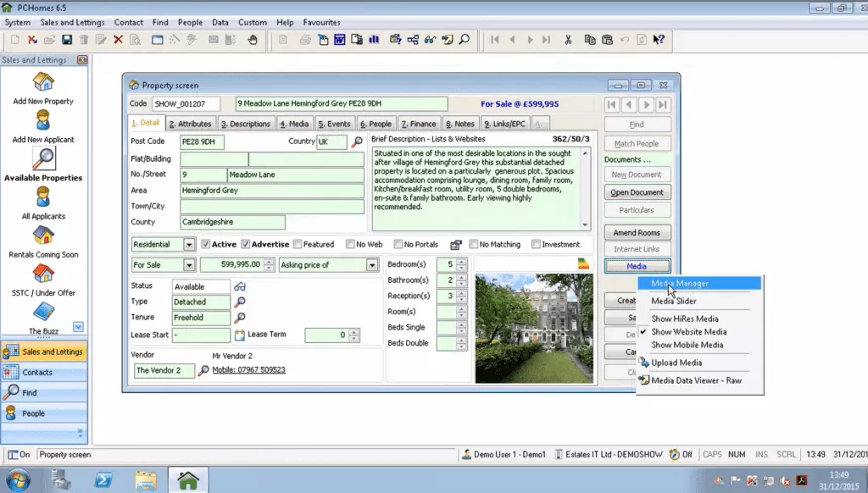Image resolution: width=868 pixels, height=493 pixels.
Task: Open the For Sale dropdown
Action: pyautogui.click(x=189, y=265)
